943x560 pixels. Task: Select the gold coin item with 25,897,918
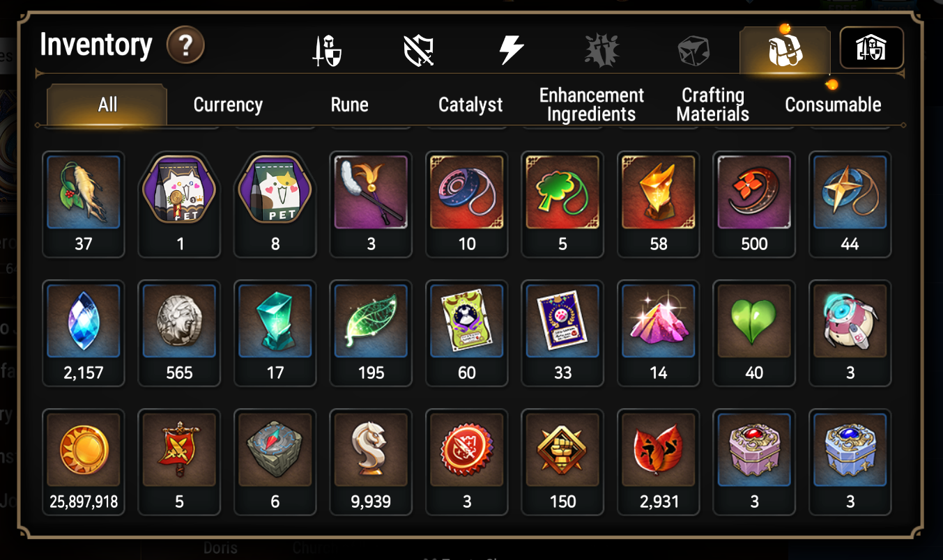pos(84,462)
